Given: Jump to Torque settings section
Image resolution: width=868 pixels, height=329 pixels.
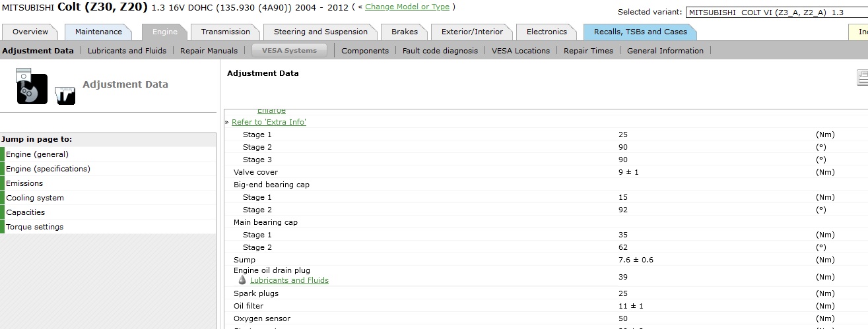Looking at the screenshot, I should coord(108,227).
